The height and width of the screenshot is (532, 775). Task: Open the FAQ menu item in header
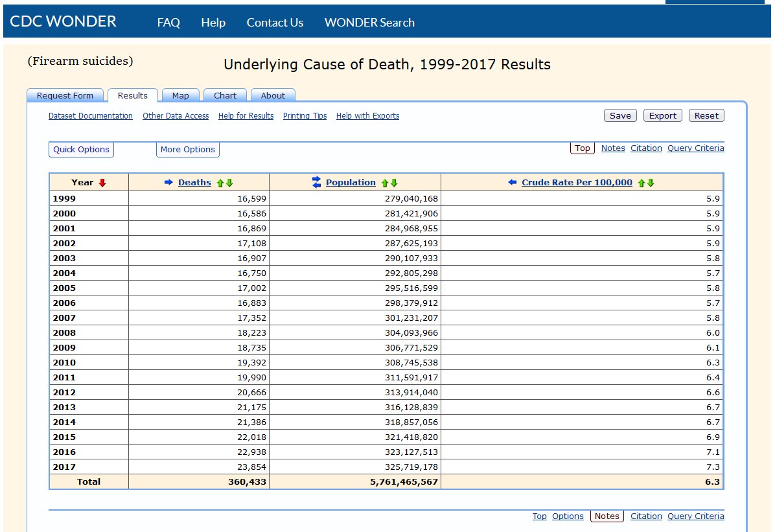pyautogui.click(x=168, y=22)
